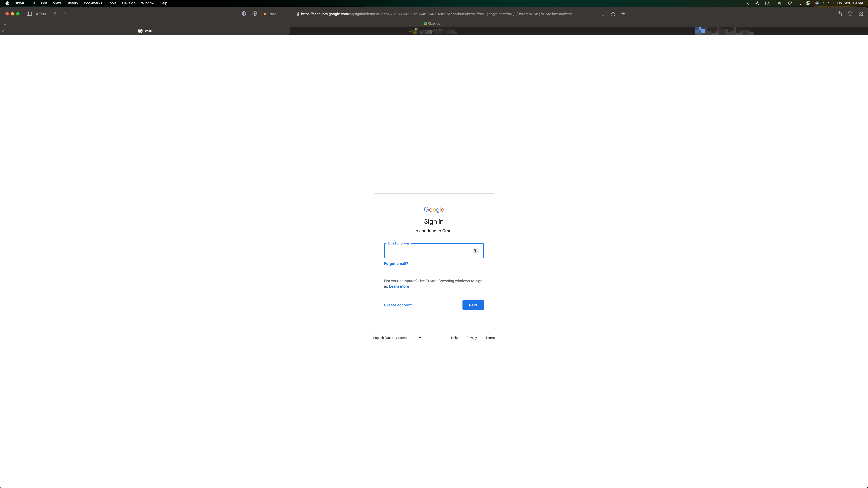Click the sidebar toggle icon

(x=29, y=14)
